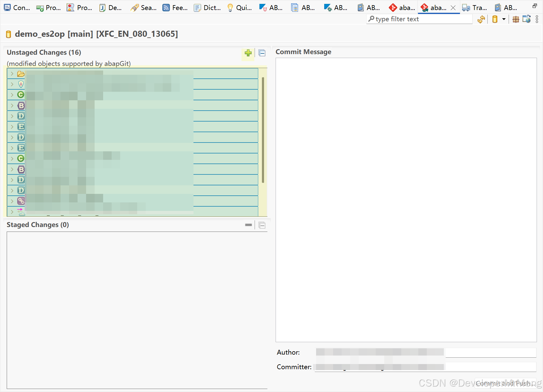Viewport: 543px width, 392px height.
Task: Open the view menu three-dots icon
Action: tap(537, 19)
